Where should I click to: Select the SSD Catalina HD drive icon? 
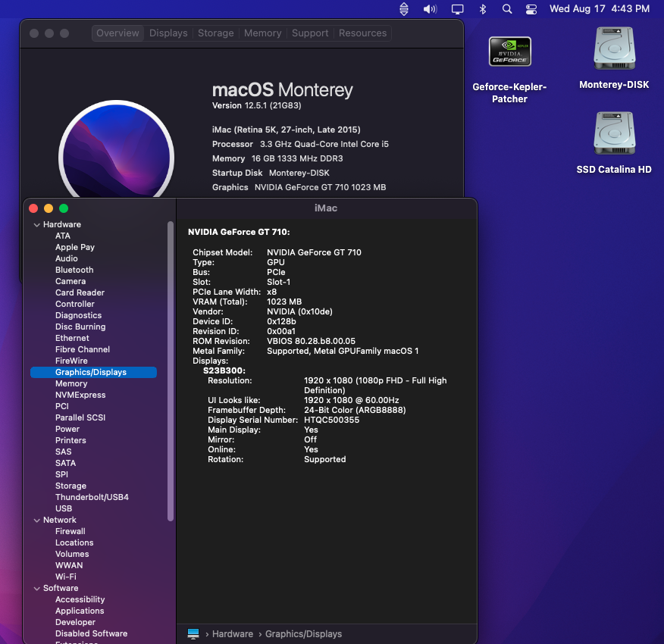pyautogui.click(x=614, y=133)
